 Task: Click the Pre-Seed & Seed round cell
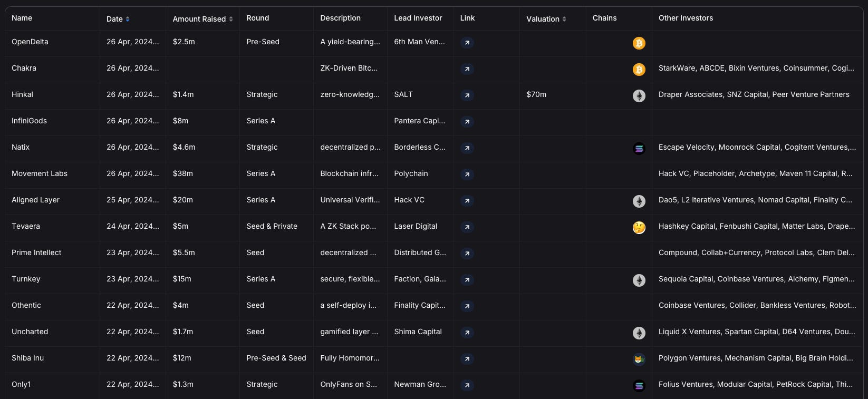(276, 358)
